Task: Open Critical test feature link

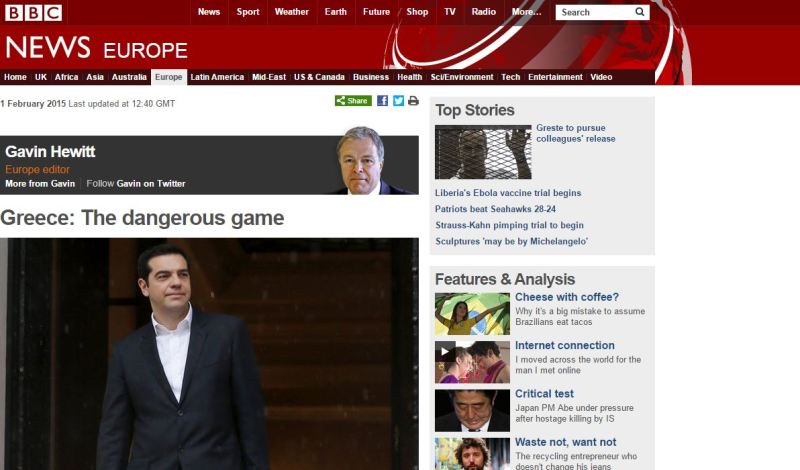Action: pyautogui.click(x=544, y=394)
